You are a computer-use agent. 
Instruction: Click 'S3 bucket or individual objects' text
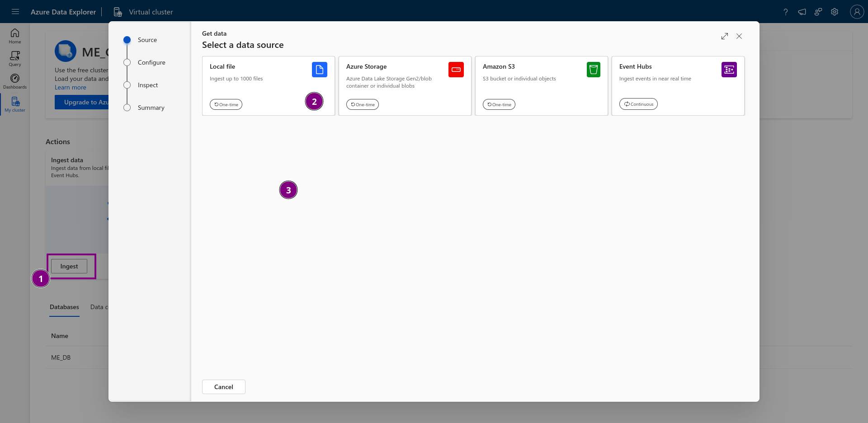click(519, 79)
